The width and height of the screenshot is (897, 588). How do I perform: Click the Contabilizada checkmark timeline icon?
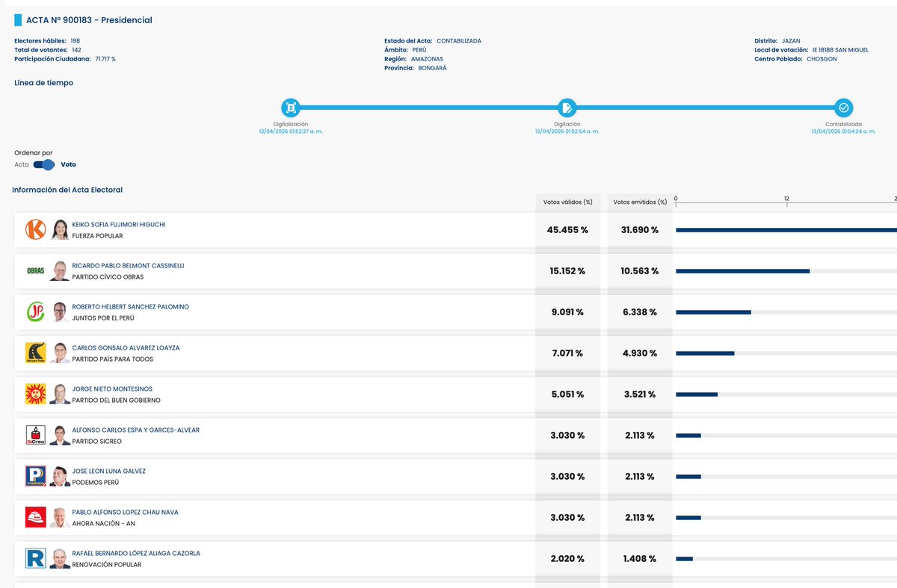point(843,107)
